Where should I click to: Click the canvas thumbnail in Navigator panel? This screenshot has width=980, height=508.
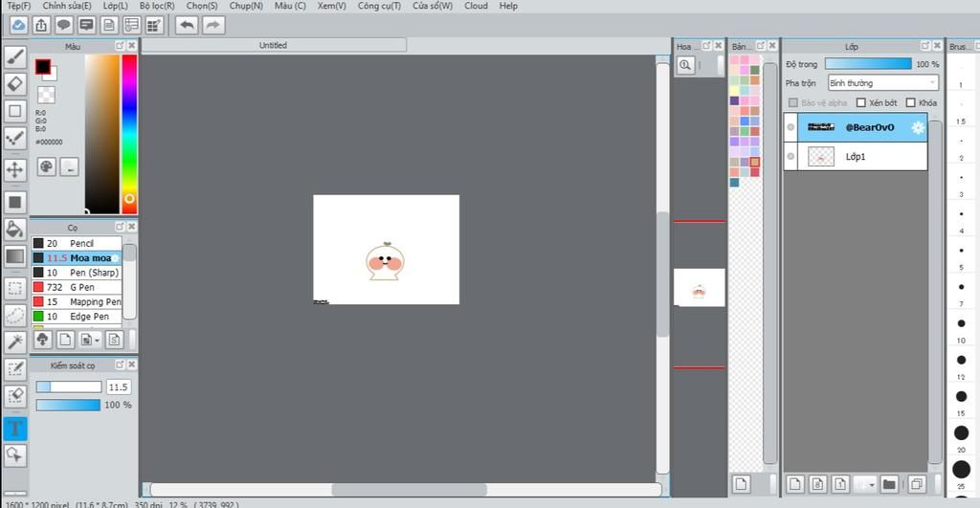point(700,287)
